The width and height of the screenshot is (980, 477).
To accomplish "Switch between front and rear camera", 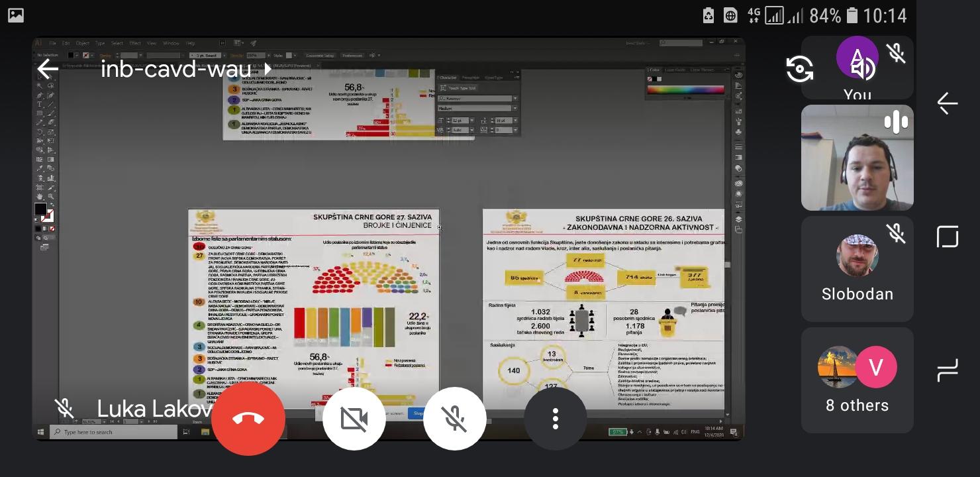I will (799, 69).
